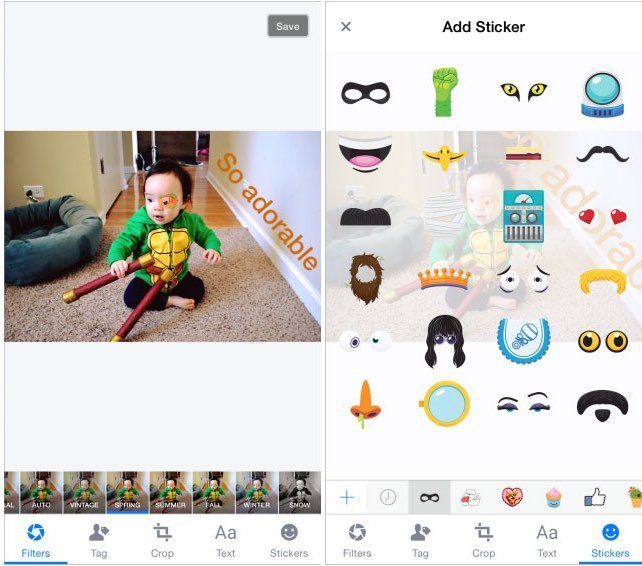This screenshot has width=642, height=566.
Task: Add the black eye mask sticker
Action: coord(365,93)
